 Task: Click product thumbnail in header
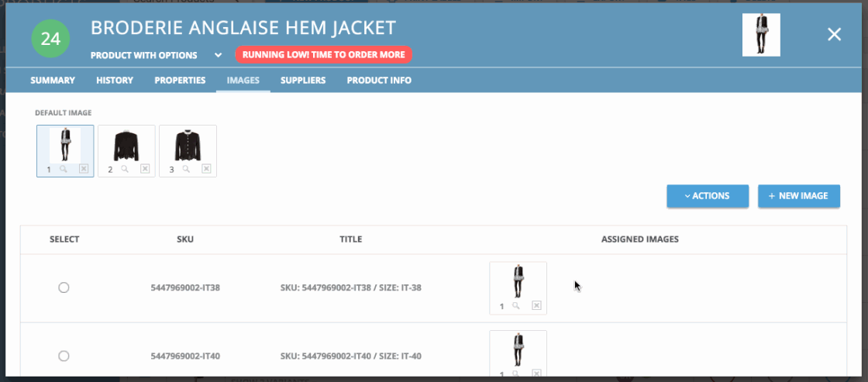pos(760,35)
